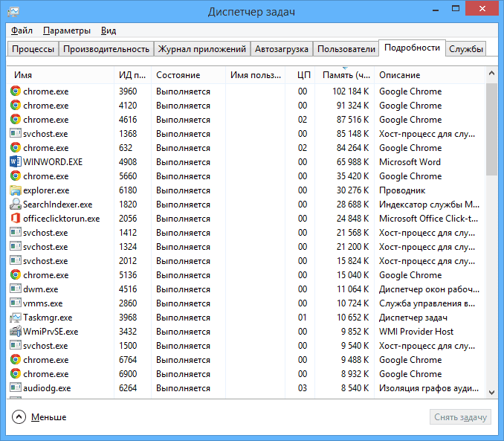This screenshot has height=441, width=504.
Task: Click the svchost.exe icon for PID 1324
Action: click(15, 246)
